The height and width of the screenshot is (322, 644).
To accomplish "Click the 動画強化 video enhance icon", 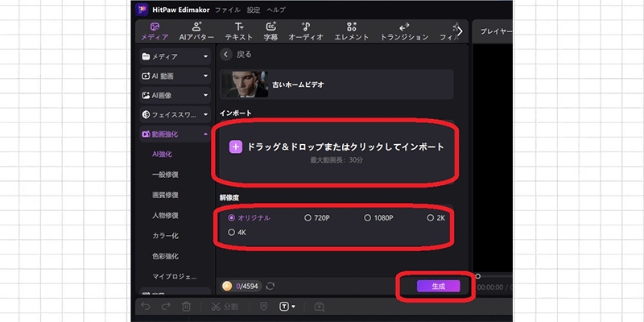I will (146, 134).
